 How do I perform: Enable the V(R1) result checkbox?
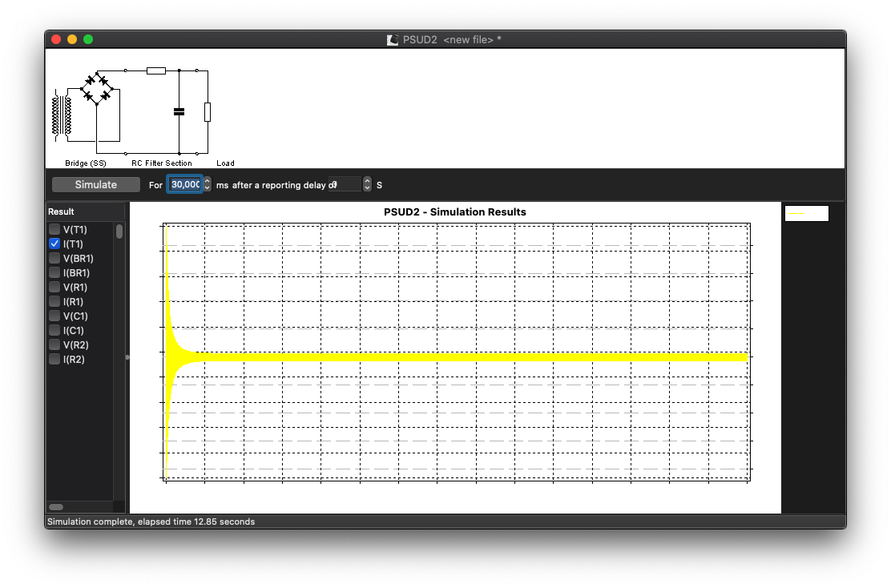[x=54, y=287]
